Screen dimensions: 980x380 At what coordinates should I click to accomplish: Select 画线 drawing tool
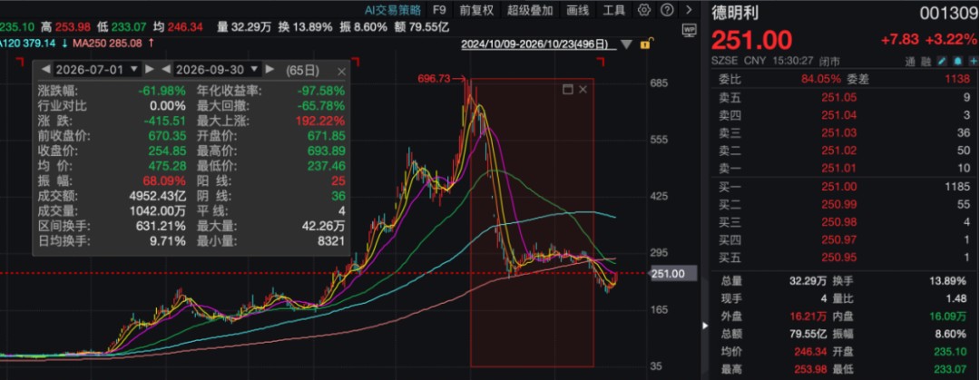pyautogui.click(x=577, y=10)
